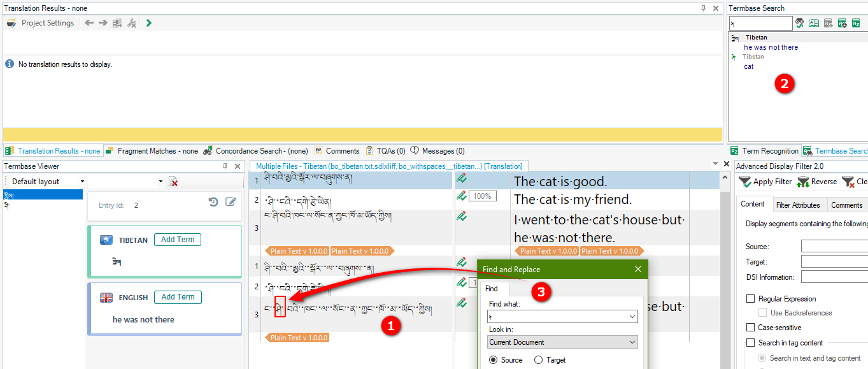Switch to Termbase Search tab
The width and height of the screenshot is (868, 369).
click(x=835, y=151)
